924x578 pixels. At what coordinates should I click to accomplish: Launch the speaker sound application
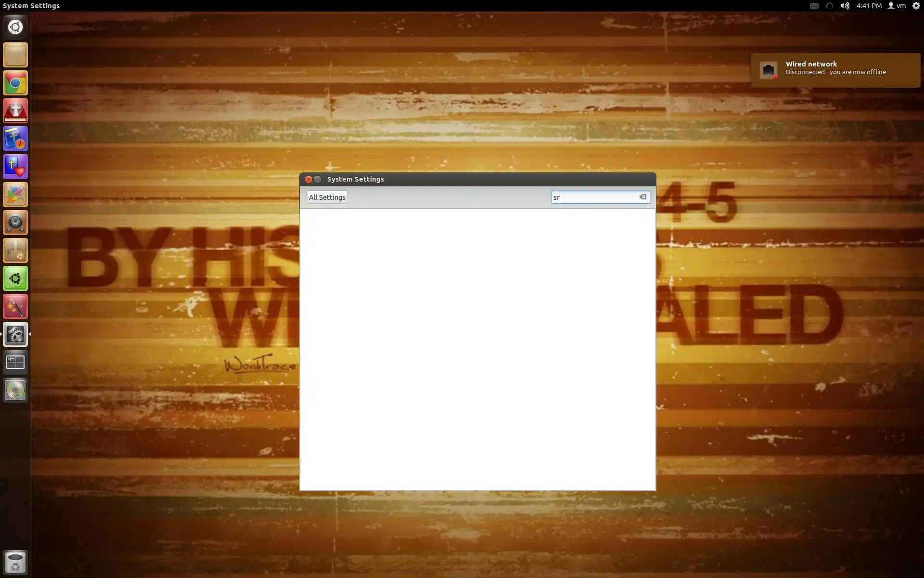pos(15,223)
